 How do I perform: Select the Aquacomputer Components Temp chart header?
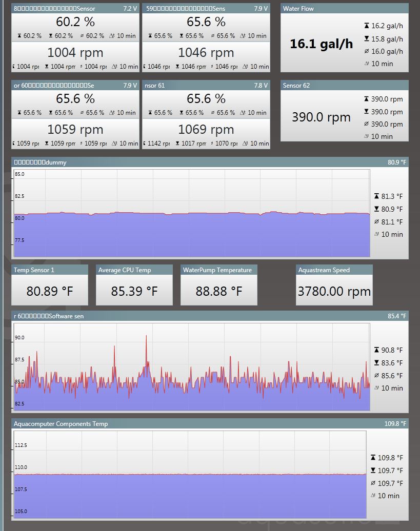(x=210, y=424)
